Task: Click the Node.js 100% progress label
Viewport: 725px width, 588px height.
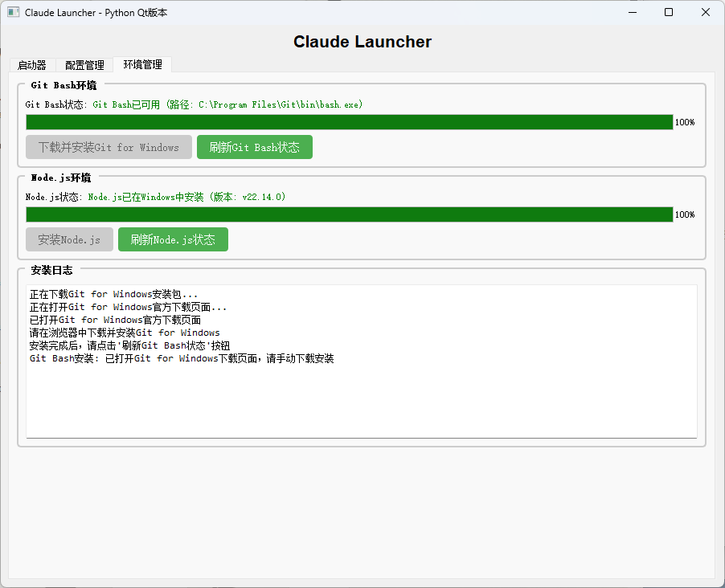Action: 685,214
